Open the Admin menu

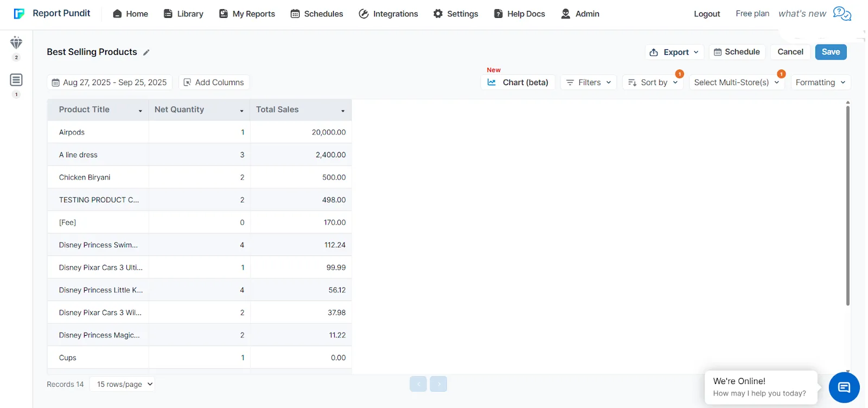pyautogui.click(x=580, y=14)
